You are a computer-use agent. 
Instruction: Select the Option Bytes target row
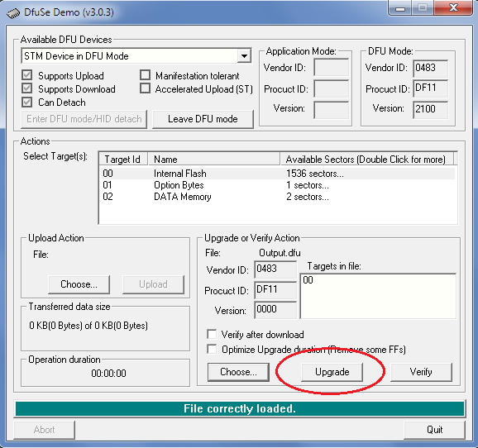[x=277, y=185]
